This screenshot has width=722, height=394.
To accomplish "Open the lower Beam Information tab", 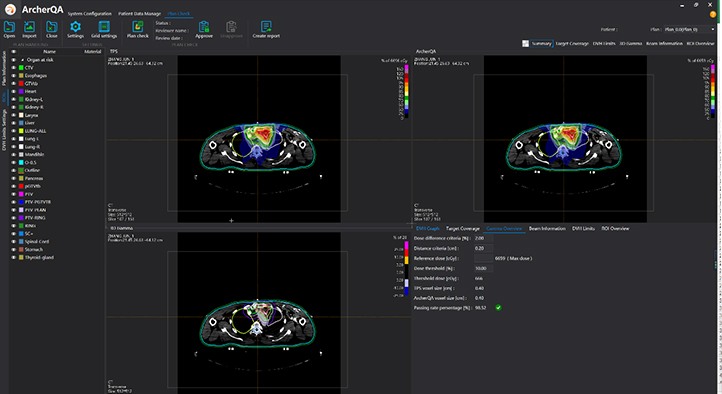I will pos(547,228).
